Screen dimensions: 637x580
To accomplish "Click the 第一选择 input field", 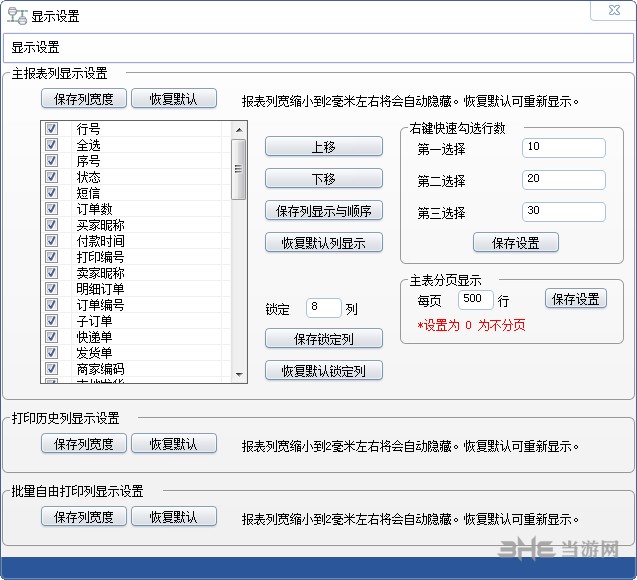I will 563,148.
